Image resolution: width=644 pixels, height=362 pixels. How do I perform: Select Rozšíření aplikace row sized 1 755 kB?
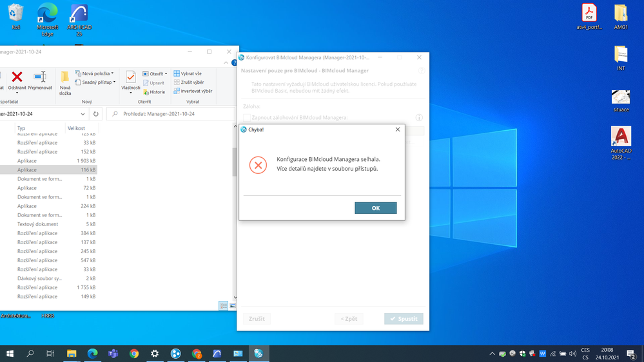click(48, 287)
